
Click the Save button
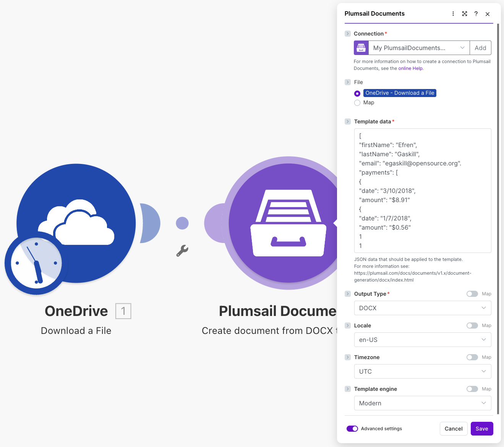pos(482,429)
